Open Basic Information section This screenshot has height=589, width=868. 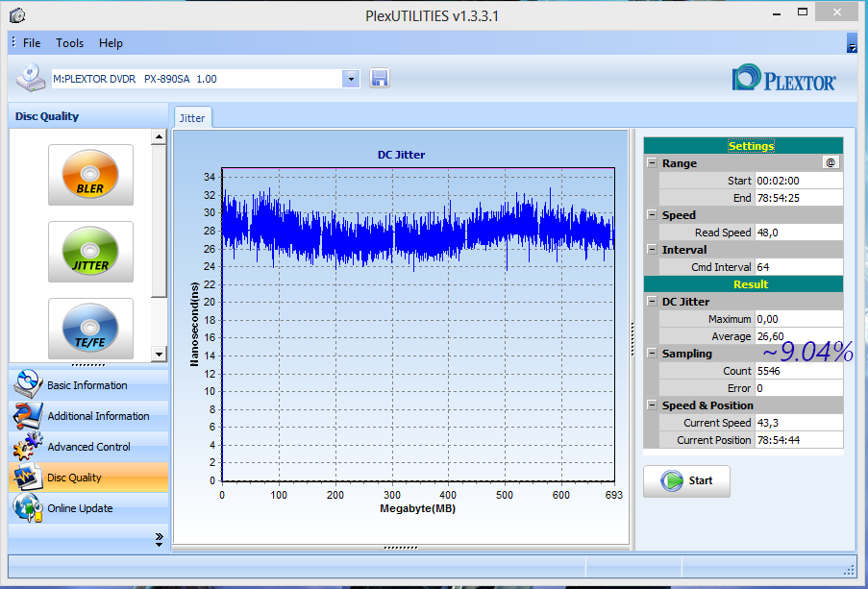(88, 384)
